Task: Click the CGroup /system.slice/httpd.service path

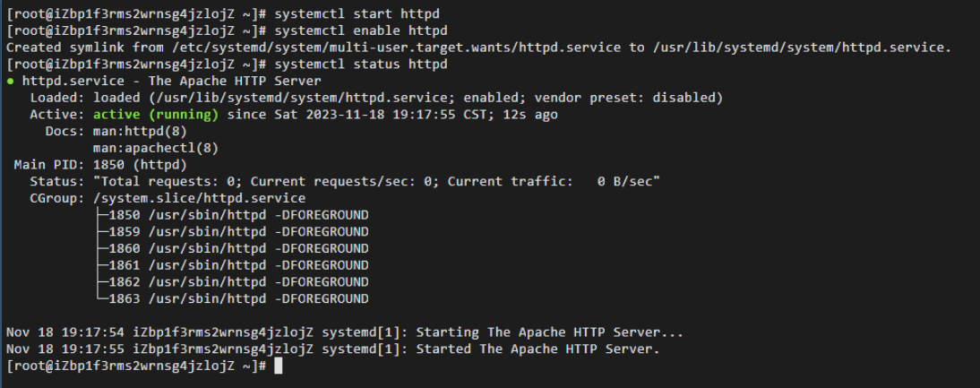Action: coord(200,199)
